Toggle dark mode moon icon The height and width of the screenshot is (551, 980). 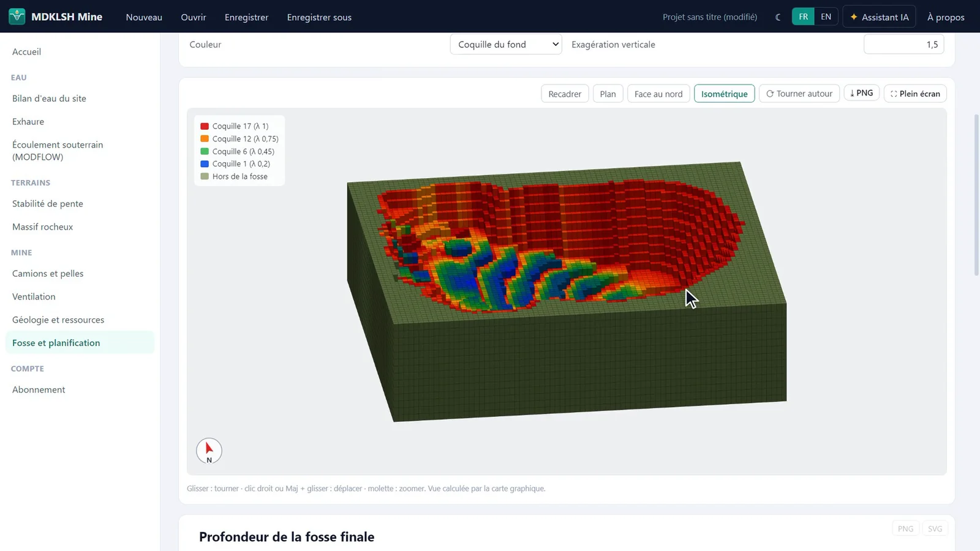[x=778, y=17]
